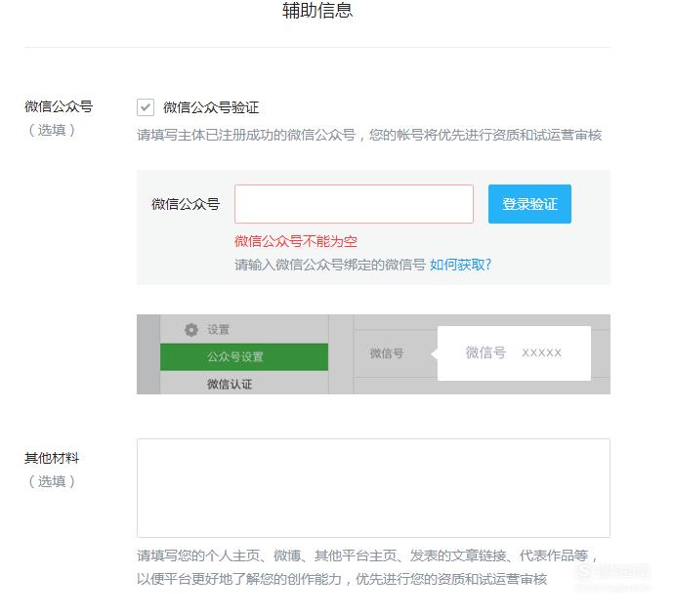The width and height of the screenshot is (673, 616).
Task: Uncheck the 微信公众号验证 checkbox
Action: [146, 107]
